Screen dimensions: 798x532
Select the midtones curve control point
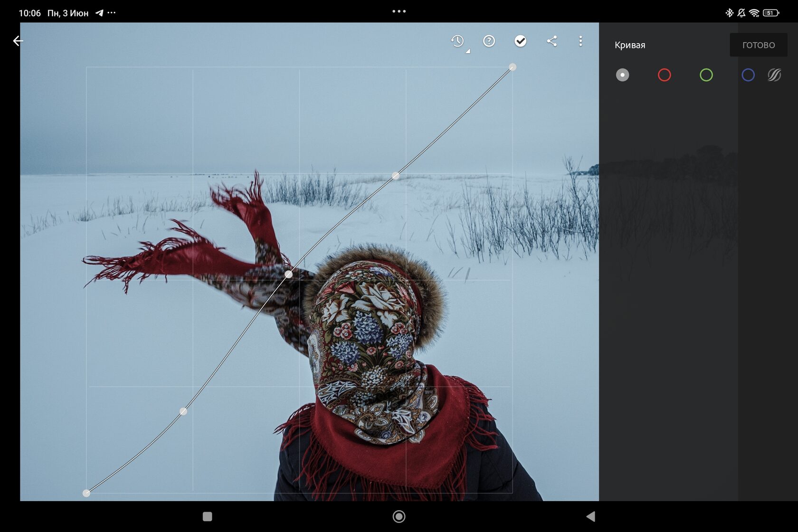pos(289,274)
